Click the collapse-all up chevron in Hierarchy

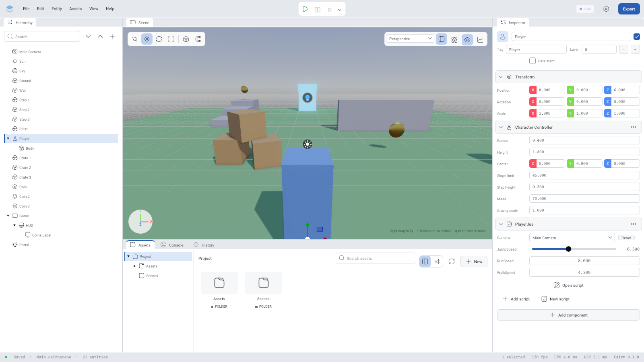(100, 37)
